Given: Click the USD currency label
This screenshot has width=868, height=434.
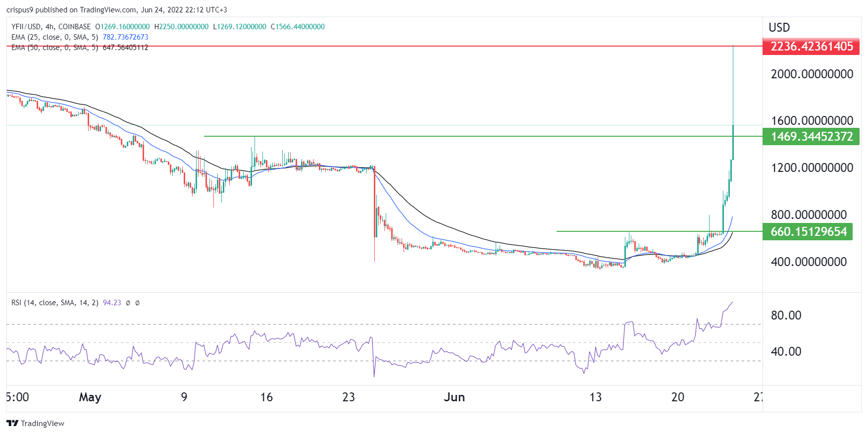Looking at the screenshot, I should (779, 28).
